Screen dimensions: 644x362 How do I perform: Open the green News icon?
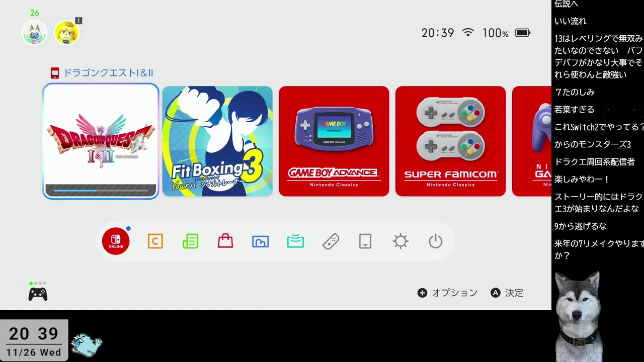(190, 241)
